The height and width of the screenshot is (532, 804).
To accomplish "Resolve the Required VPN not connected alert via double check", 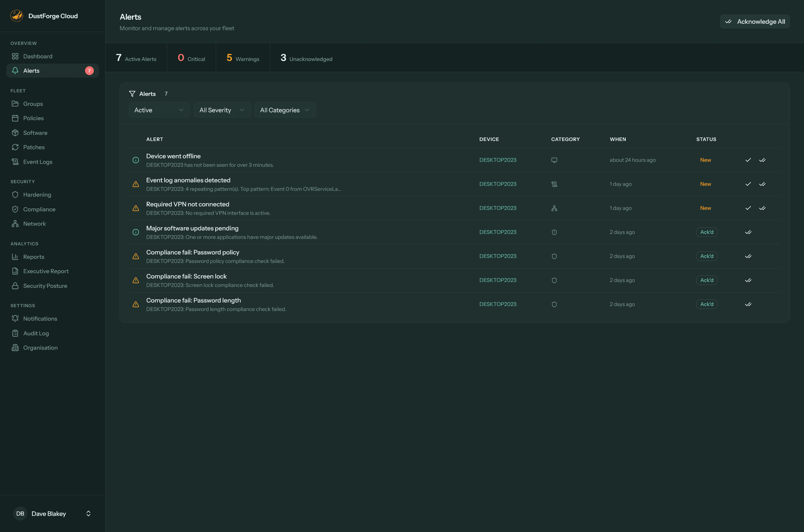I will [762, 208].
